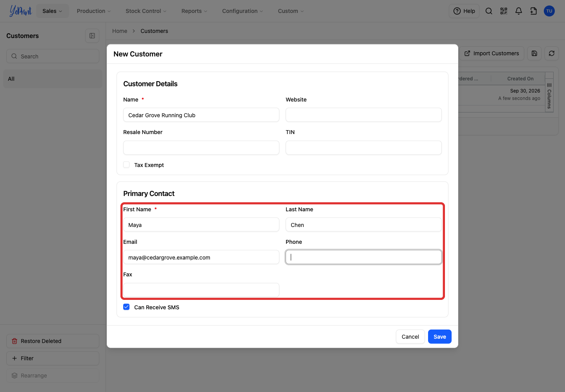Go to Home breadcrumb link
565x392 pixels.
(120, 31)
